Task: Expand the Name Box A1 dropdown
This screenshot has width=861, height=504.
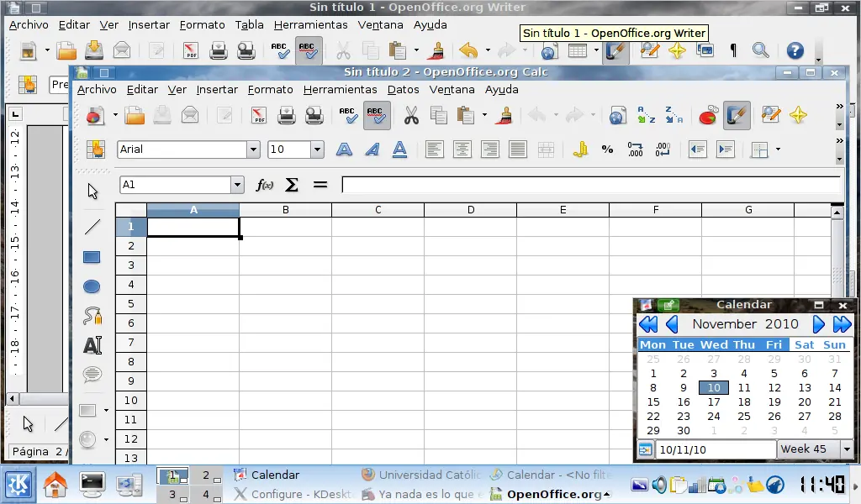Action: [237, 185]
